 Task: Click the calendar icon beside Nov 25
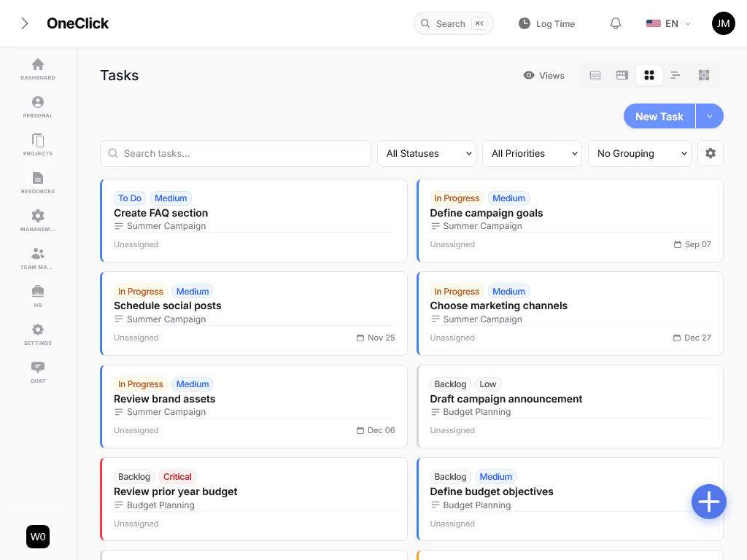coord(360,338)
